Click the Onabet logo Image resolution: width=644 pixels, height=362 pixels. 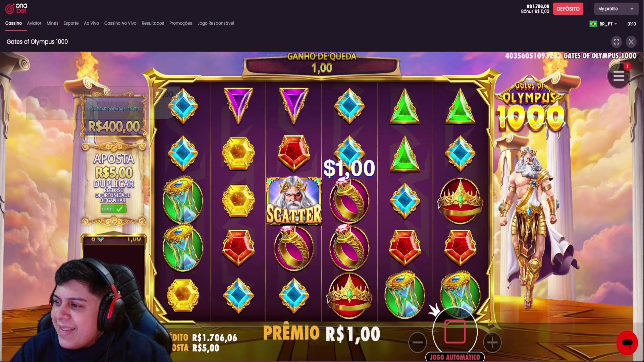tap(16, 8)
